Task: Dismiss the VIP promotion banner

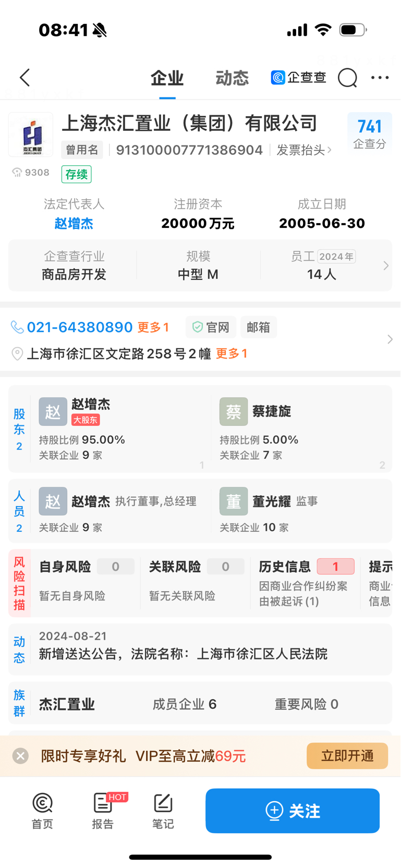Action: (20, 756)
